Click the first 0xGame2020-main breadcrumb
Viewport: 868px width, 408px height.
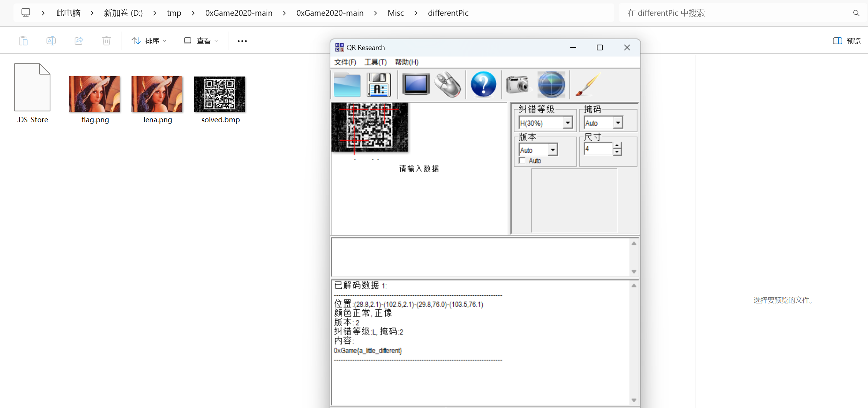[239, 13]
